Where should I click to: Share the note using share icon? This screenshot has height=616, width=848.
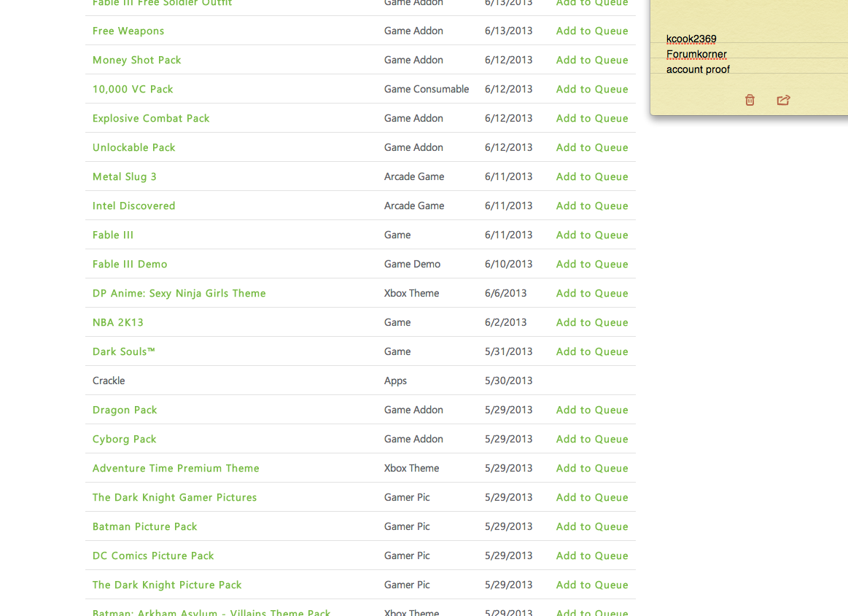pos(783,100)
